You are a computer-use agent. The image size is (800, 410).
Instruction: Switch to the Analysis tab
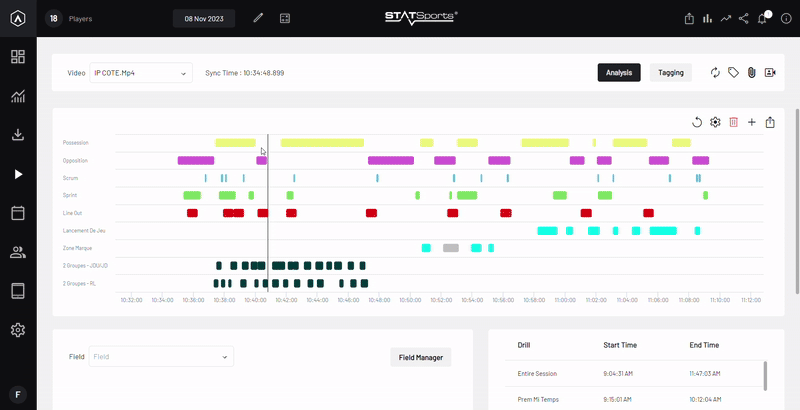coord(619,72)
